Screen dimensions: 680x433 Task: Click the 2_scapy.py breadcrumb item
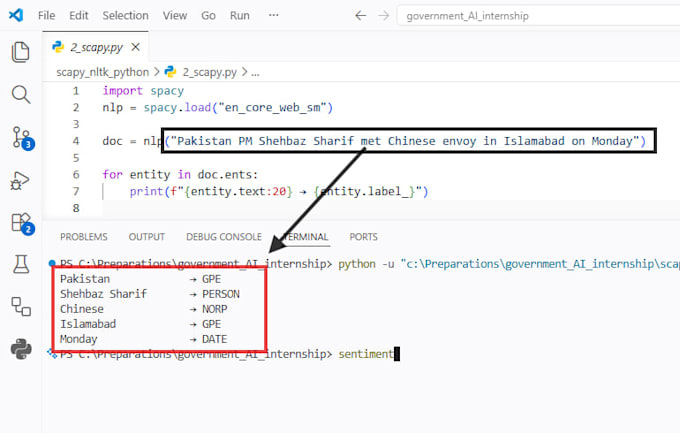coord(202,72)
